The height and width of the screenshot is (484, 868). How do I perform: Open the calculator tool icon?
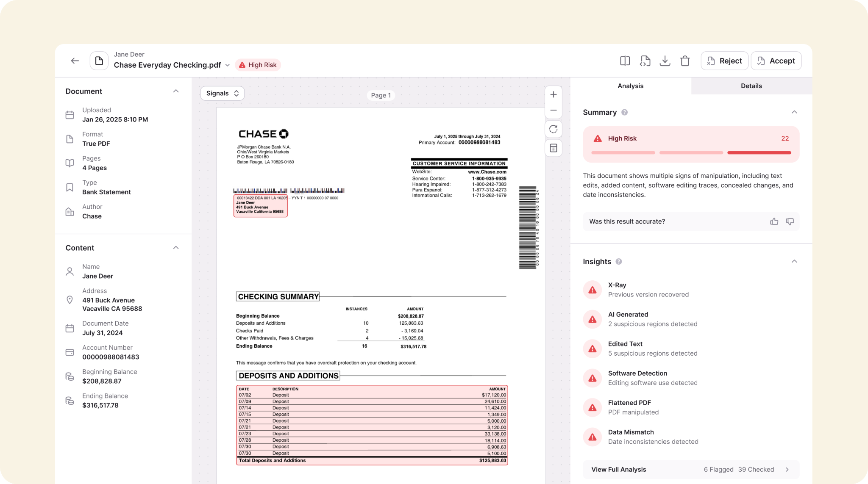554,148
